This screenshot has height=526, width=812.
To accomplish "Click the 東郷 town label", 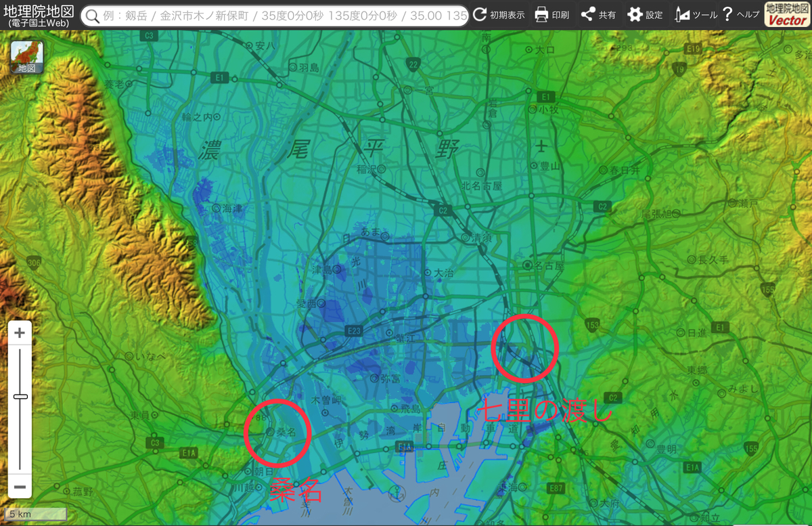I will (x=697, y=370).
